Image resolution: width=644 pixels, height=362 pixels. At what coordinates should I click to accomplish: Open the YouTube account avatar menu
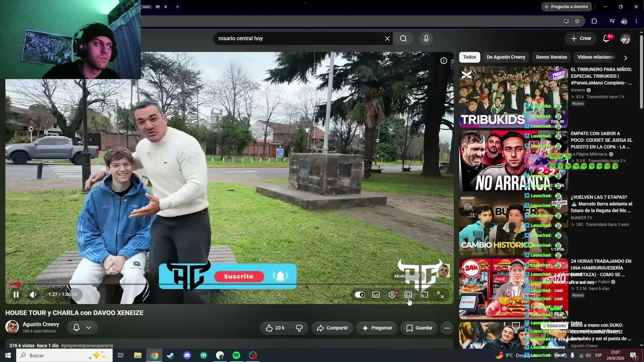pos(625,39)
